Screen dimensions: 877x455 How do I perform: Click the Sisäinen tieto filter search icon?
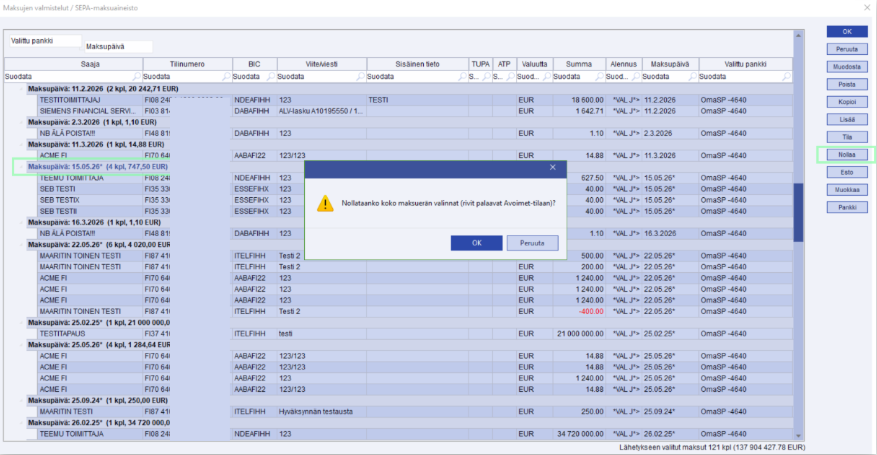463,77
